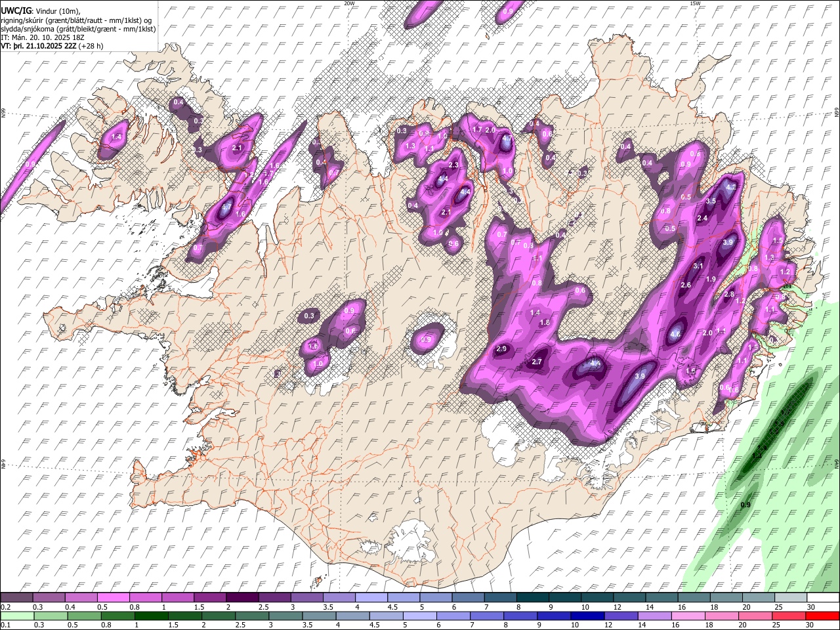The image size is (840, 630).
Task: Pick the violet 12–14 swatch, bottom legend row
Action: 621,616
